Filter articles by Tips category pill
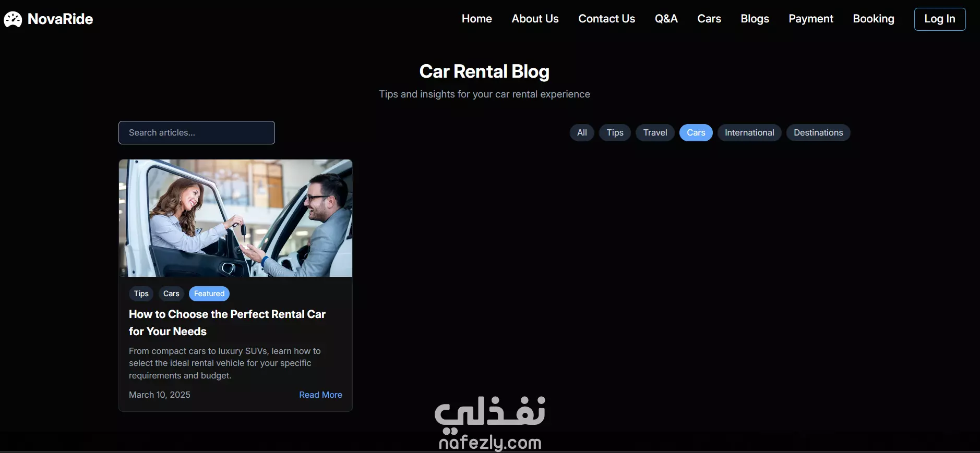This screenshot has height=453, width=980. (x=615, y=132)
